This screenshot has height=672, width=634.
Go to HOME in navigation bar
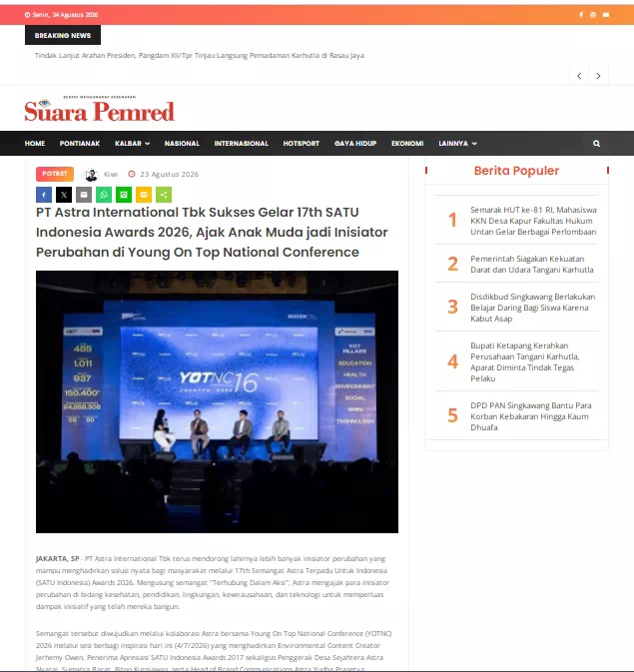point(35,144)
